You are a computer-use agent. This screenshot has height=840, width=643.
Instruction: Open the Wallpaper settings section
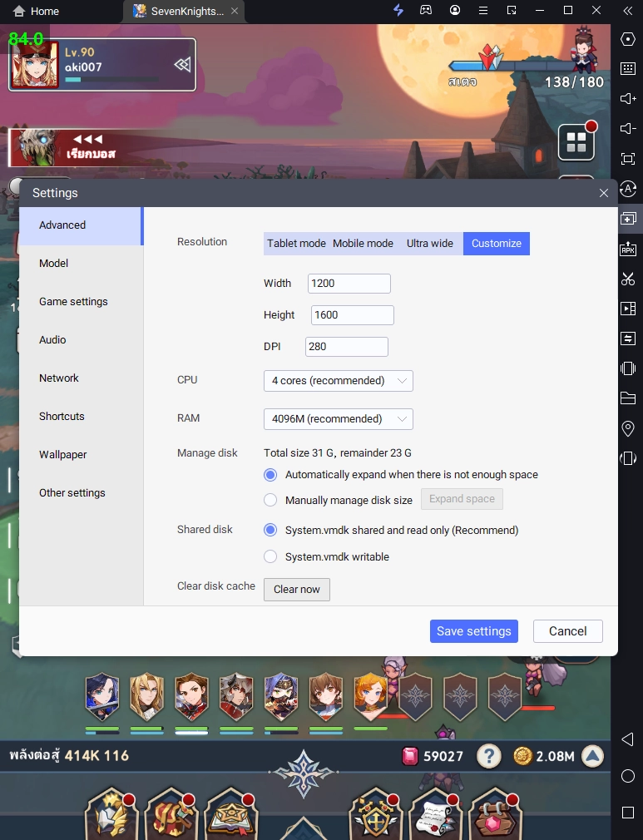click(x=81, y=455)
